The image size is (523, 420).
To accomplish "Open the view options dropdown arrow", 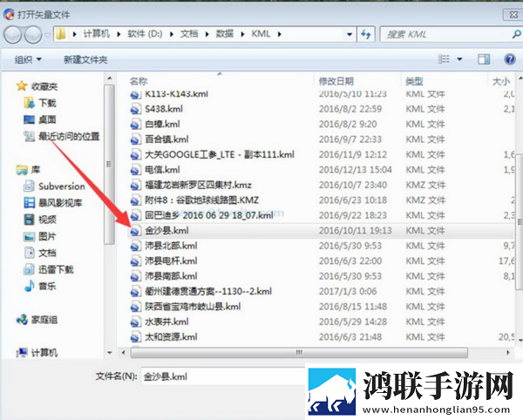I will point(459,59).
